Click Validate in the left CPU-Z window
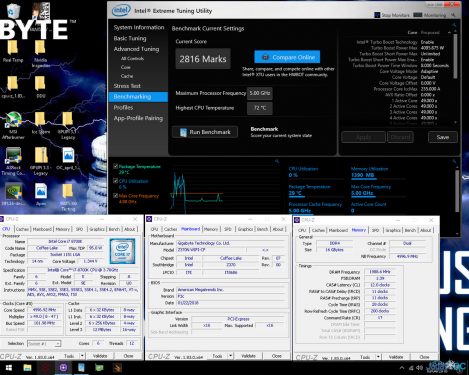469x375 pixels. click(100, 356)
